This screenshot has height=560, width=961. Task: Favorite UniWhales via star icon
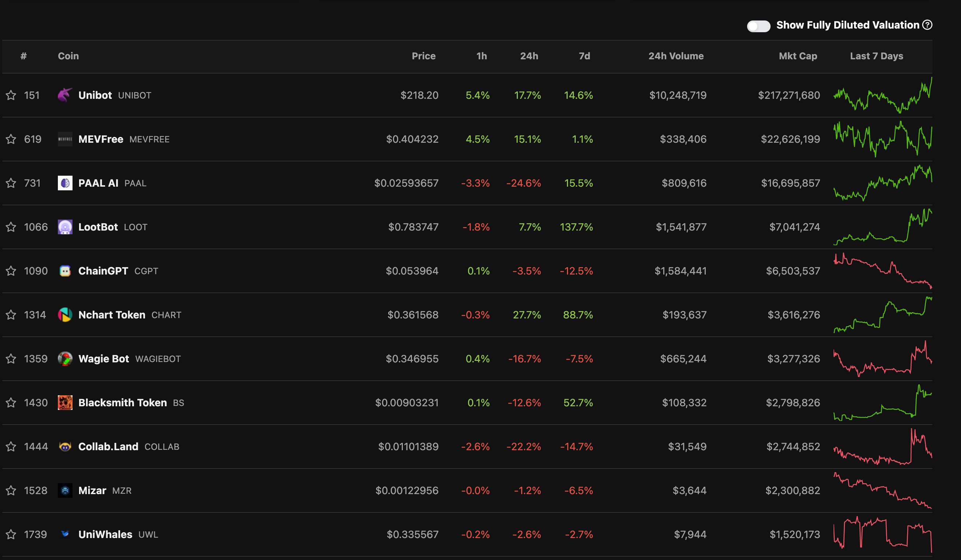coord(11,534)
